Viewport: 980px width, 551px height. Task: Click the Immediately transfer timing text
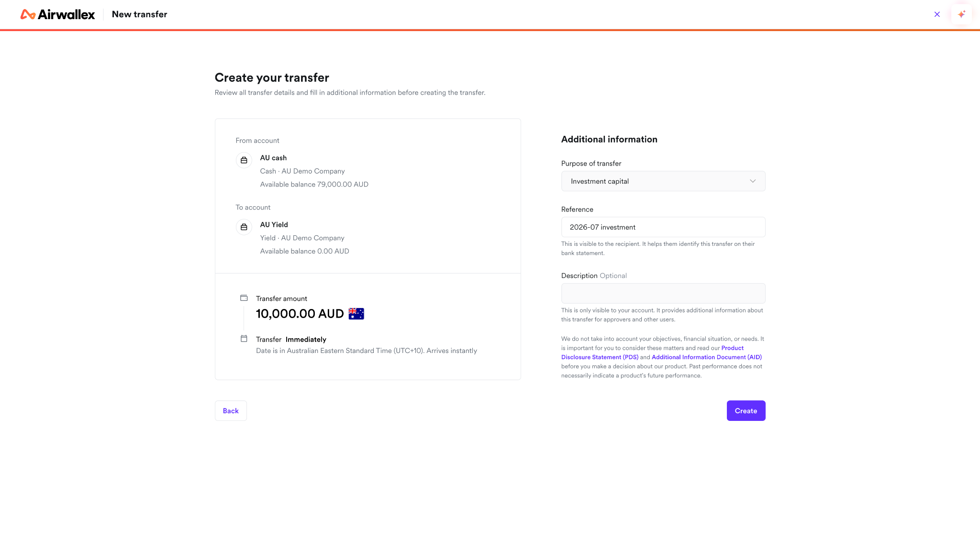coord(306,340)
